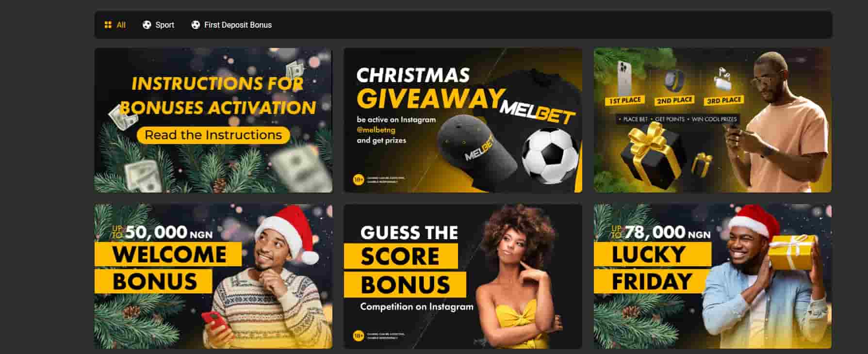
Task: Click the 18+ badge on Guess the Score banner
Action: point(359,336)
